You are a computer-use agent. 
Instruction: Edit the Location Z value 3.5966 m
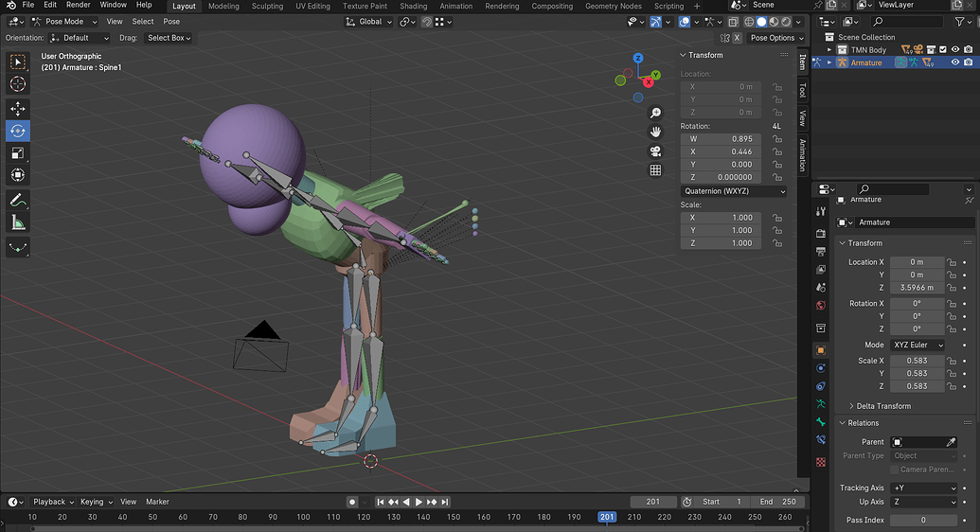[917, 288]
